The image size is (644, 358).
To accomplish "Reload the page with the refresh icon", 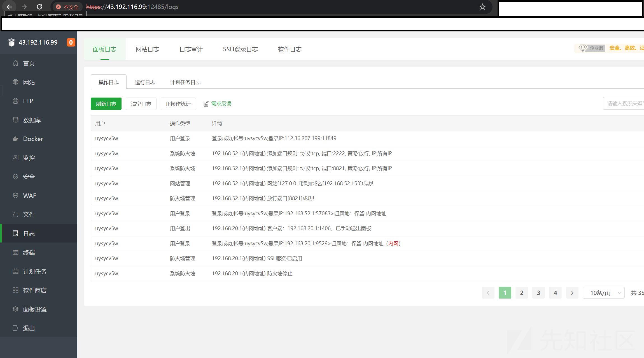I will pyautogui.click(x=39, y=7).
